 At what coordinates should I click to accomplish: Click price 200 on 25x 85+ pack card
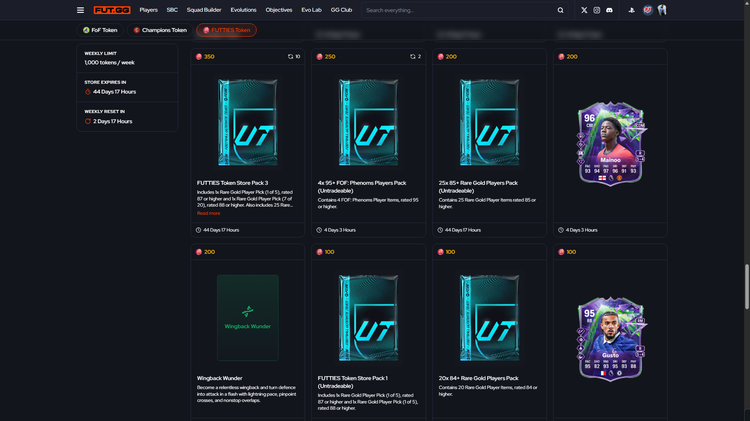click(x=451, y=56)
